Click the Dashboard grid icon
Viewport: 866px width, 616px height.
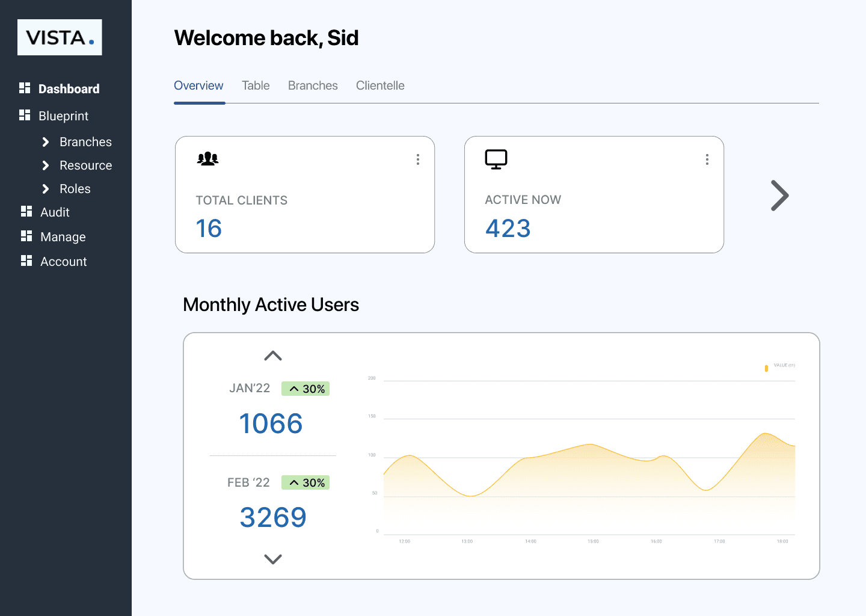click(25, 88)
